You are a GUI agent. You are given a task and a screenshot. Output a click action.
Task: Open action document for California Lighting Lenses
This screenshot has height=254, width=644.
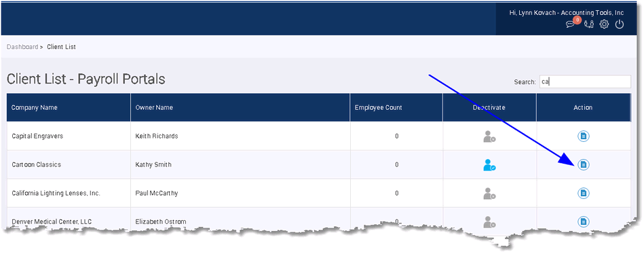click(x=583, y=193)
